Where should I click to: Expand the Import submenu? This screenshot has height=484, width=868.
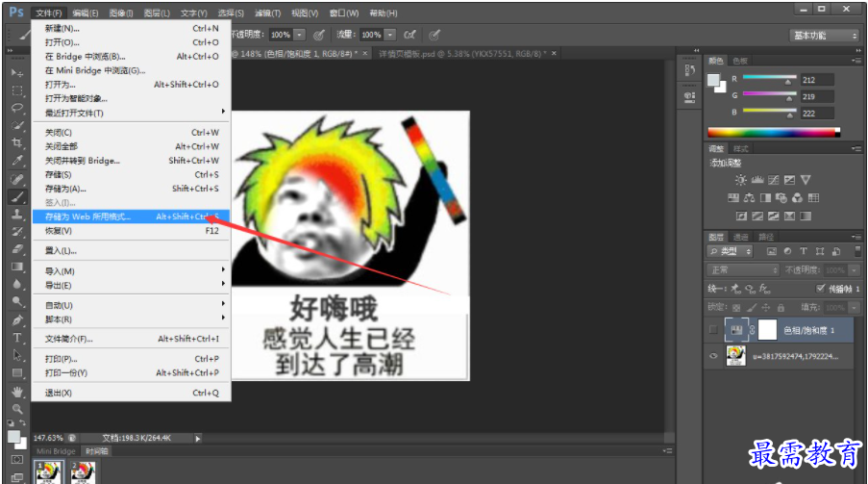131,271
